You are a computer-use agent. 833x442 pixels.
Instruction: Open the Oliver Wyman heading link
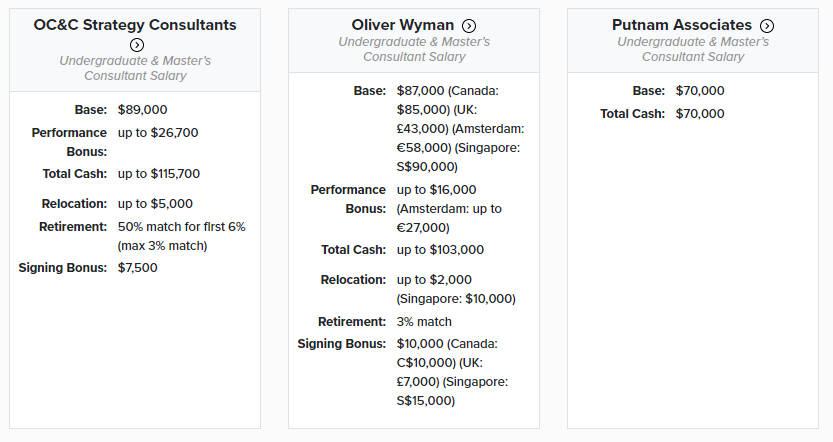[x=403, y=25]
